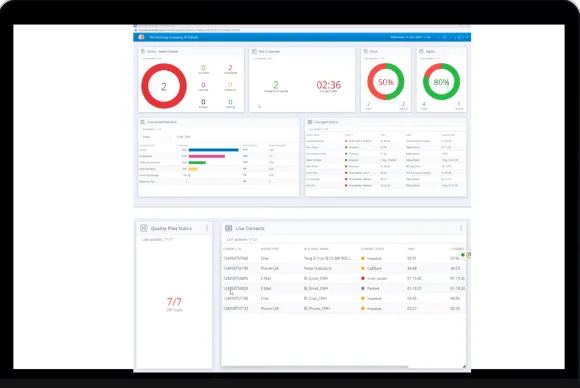Viewport: 580px width, 388px height.
Task: Open the Today period dropdown in Unavailable Statistics
Action: tap(156, 137)
